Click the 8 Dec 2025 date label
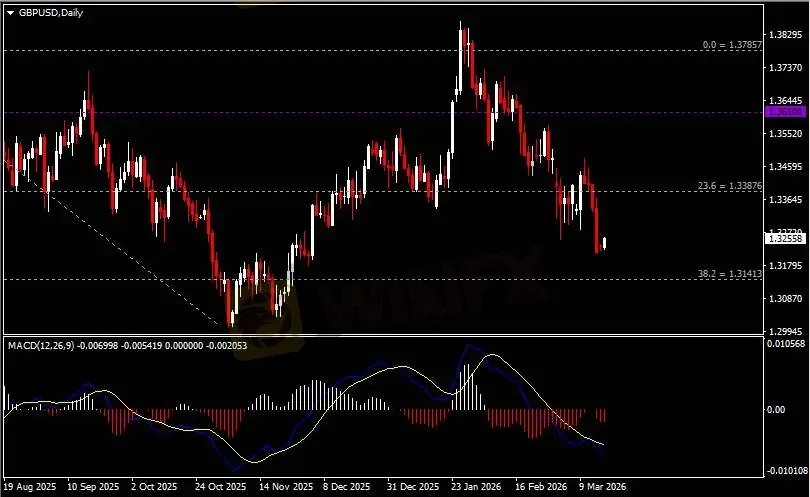Viewport: 810px width, 497px height. pos(347,487)
